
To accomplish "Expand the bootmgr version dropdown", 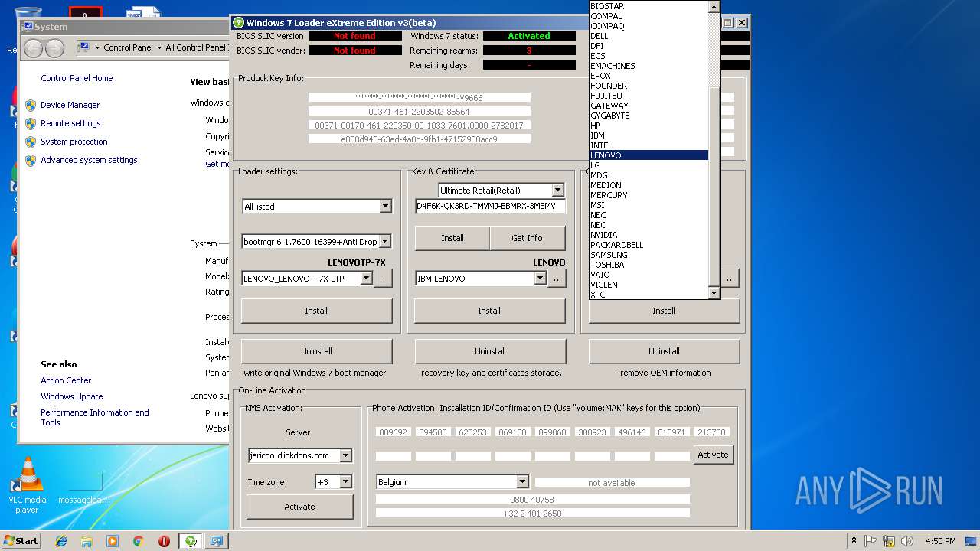I will (385, 242).
